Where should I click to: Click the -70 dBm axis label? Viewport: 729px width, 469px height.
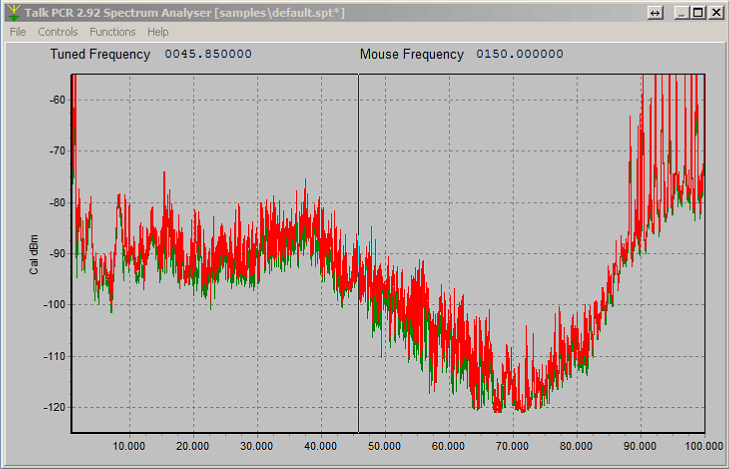click(x=58, y=151)
